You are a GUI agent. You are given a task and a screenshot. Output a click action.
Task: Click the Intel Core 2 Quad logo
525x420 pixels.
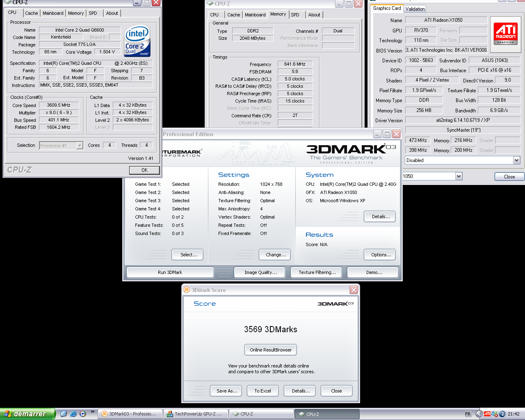click(x=138, y=41)
